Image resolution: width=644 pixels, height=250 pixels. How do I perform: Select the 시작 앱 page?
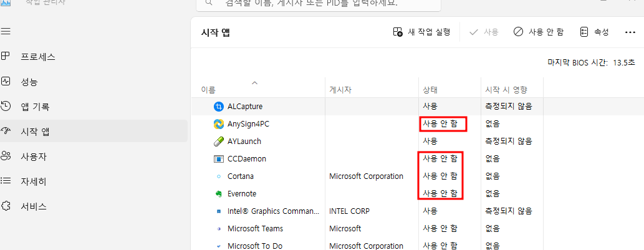[x=94, y=132]
